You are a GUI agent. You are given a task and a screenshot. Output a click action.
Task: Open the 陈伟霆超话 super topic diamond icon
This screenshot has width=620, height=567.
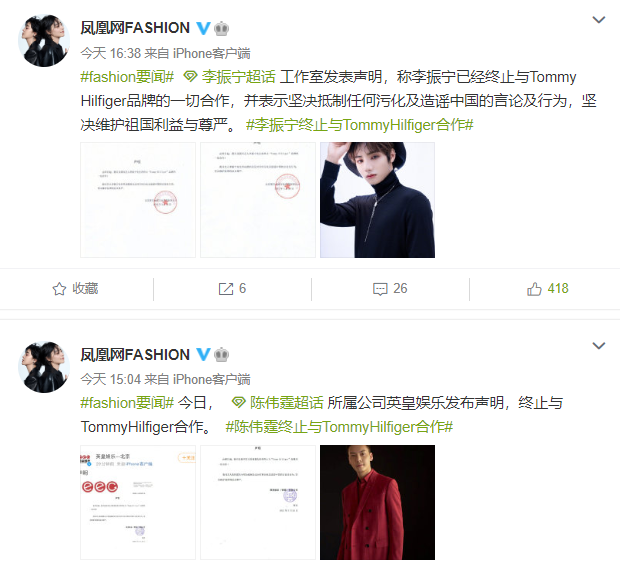(x=238, y=403)
